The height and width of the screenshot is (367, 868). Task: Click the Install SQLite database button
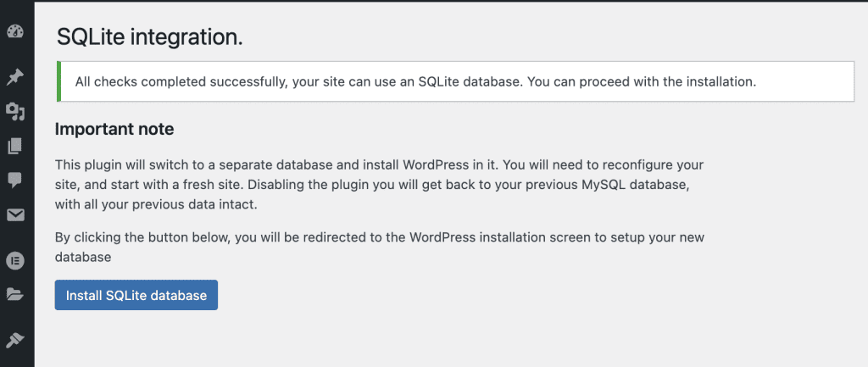tap(136, 295)
